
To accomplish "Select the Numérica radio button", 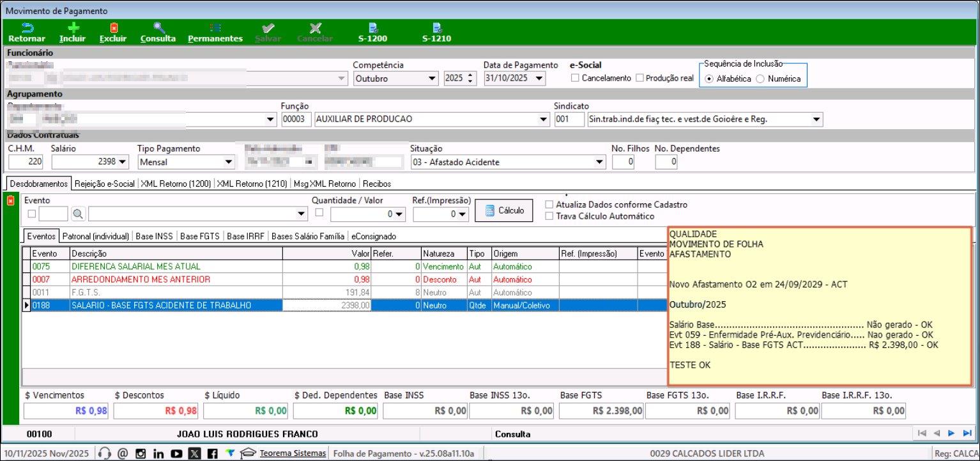I will (x=760, y=79).
